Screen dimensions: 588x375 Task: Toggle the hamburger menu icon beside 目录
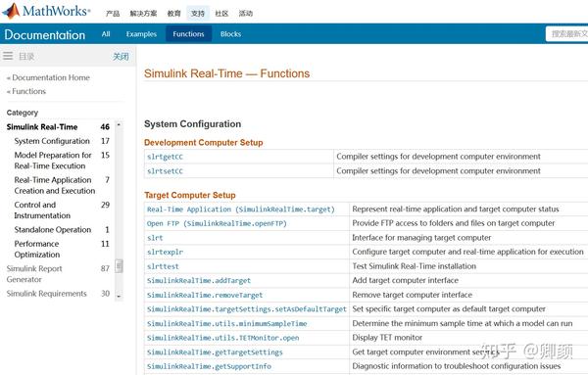coord(8,56)
